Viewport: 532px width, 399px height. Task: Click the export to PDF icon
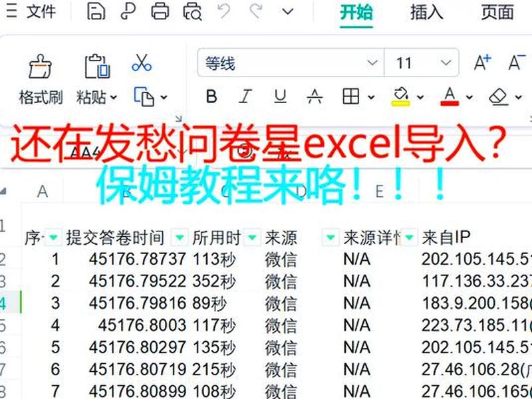pyautogui.click(x=128, y=12)
